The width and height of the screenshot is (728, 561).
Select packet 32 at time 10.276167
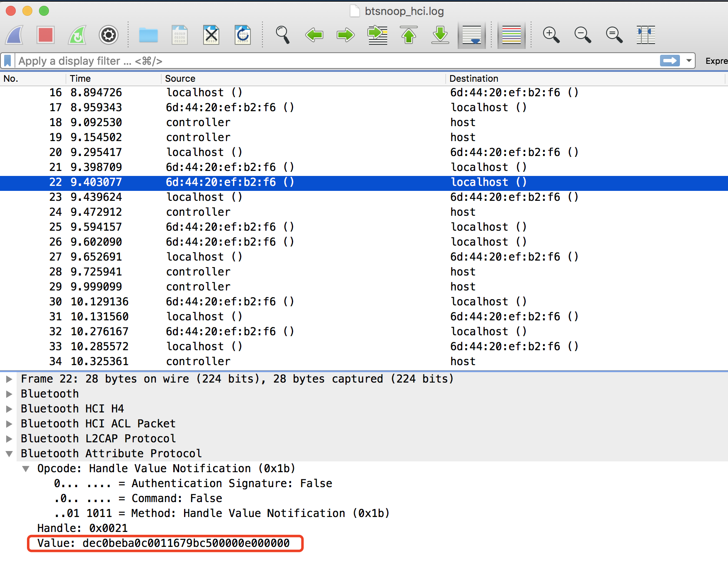[x=364, y=332]
